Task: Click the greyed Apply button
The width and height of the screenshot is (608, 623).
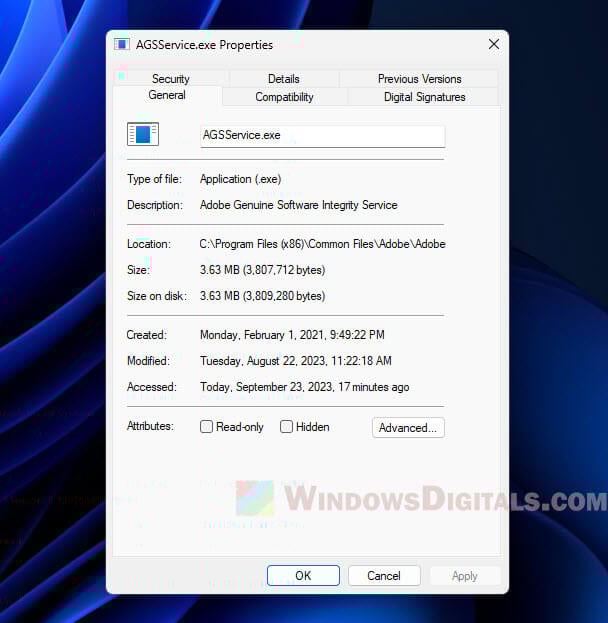Action: coord(465,575)
